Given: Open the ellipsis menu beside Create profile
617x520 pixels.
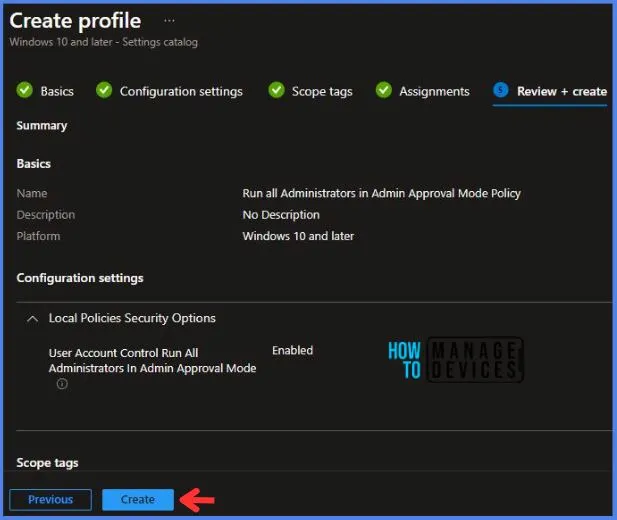Looking at the screenshot, I should coord(169,20).
